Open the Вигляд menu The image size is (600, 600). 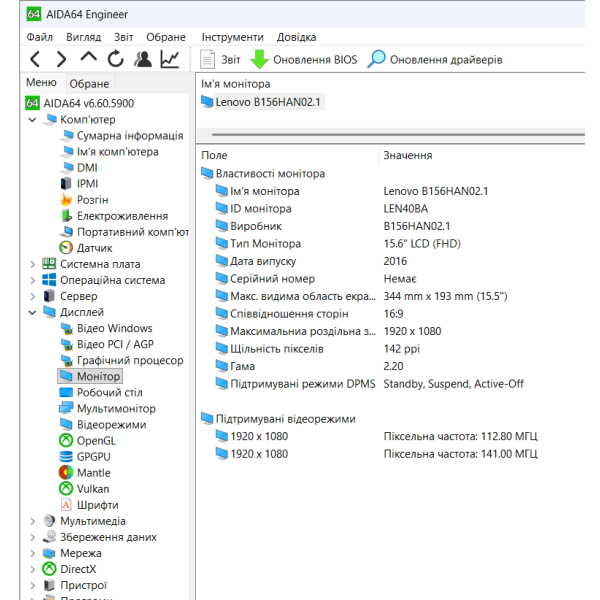coord(83,37)
